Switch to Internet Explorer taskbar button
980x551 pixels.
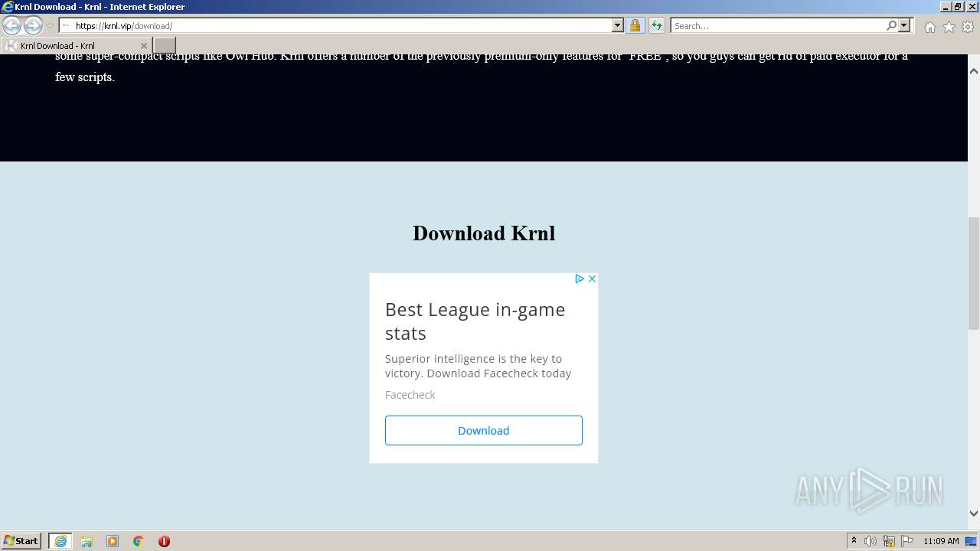point(60,541)
